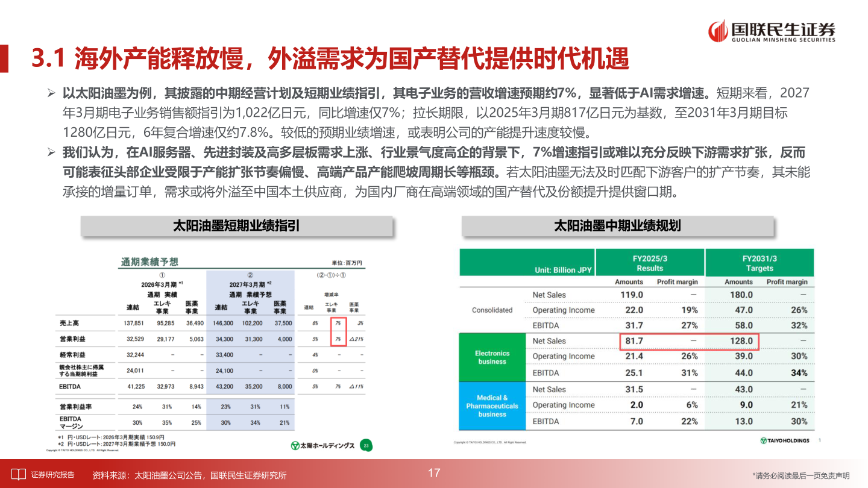
Task: Click the 単位:百万円 unit label
Action: [347, 263]
